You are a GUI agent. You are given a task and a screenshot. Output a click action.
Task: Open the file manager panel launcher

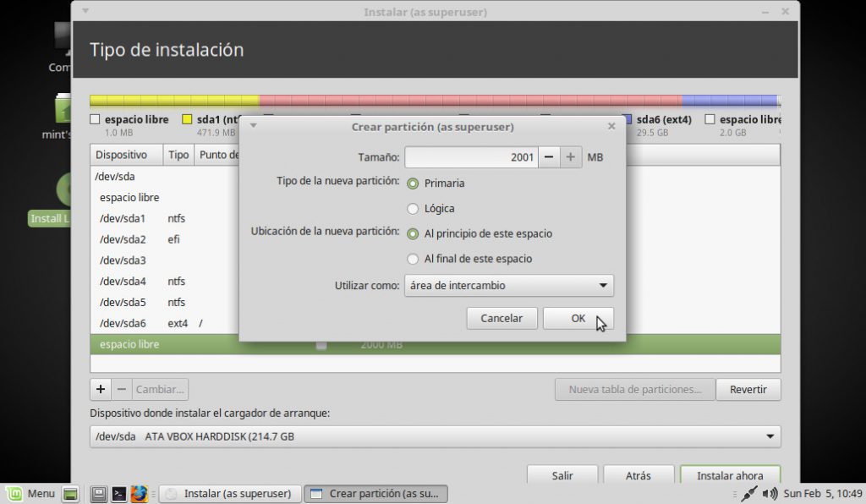99,494
